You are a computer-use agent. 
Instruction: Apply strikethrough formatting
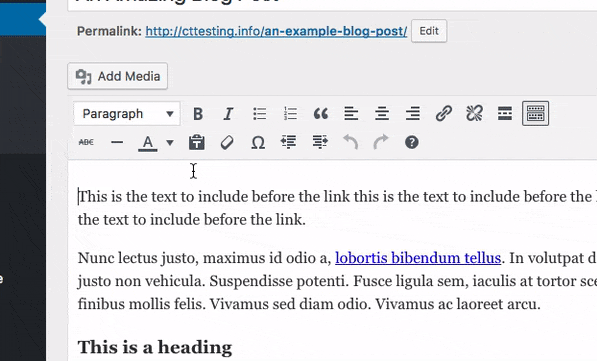(86, 142)
